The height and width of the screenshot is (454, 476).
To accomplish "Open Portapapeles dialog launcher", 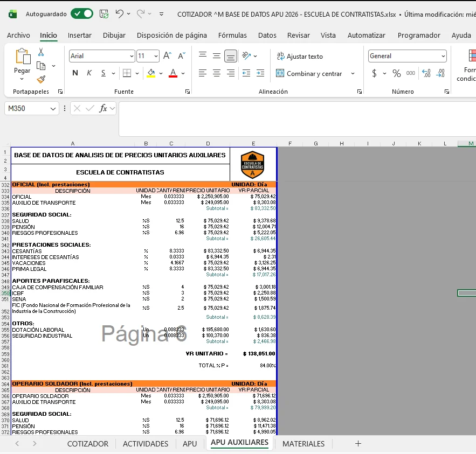I will pos(60,92).
